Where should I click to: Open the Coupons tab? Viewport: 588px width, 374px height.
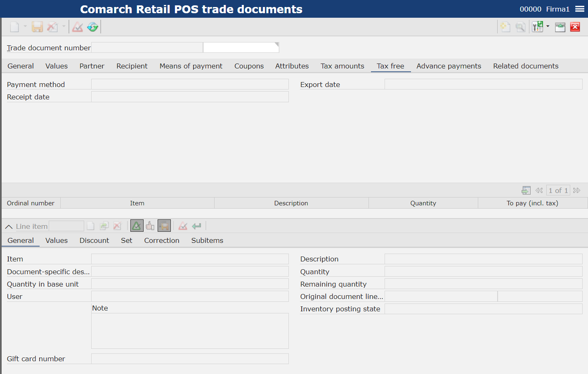249,66
